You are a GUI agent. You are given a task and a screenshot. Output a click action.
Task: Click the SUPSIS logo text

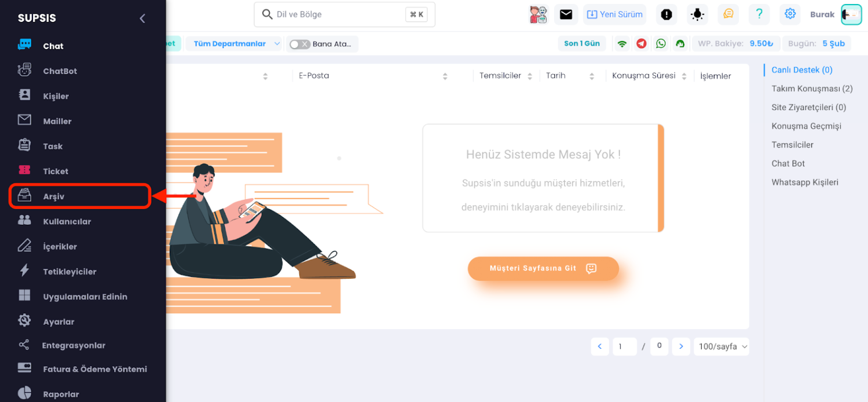[x=37, y=18]
